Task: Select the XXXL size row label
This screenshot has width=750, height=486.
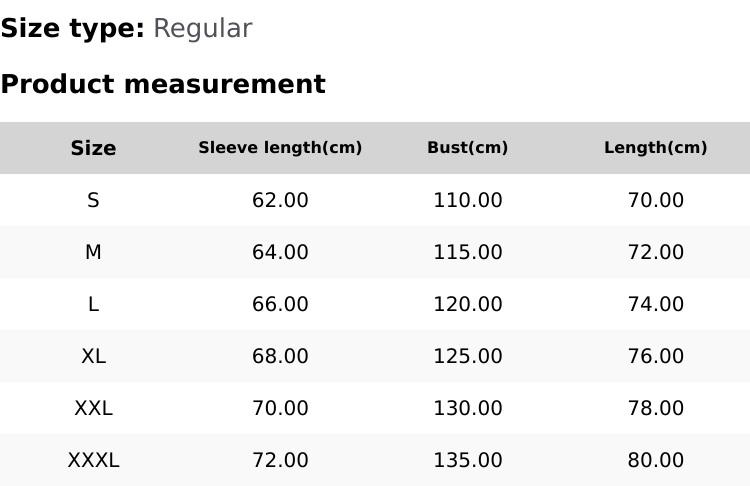Action: 93,460
